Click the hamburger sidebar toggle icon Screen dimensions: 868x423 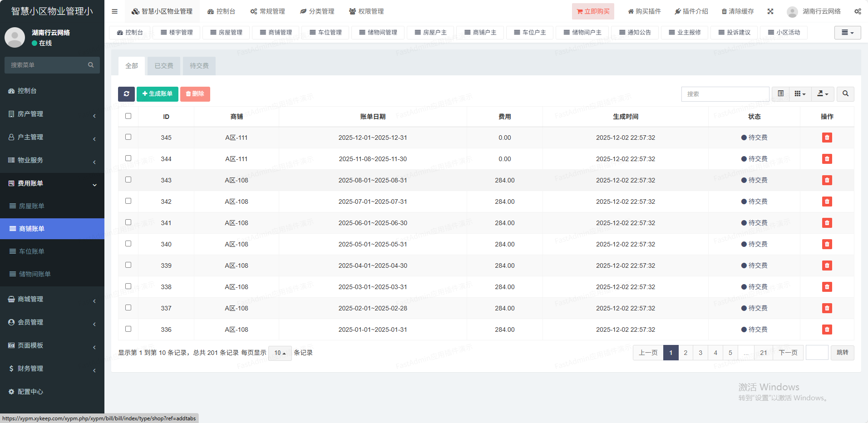pos(114,11)
